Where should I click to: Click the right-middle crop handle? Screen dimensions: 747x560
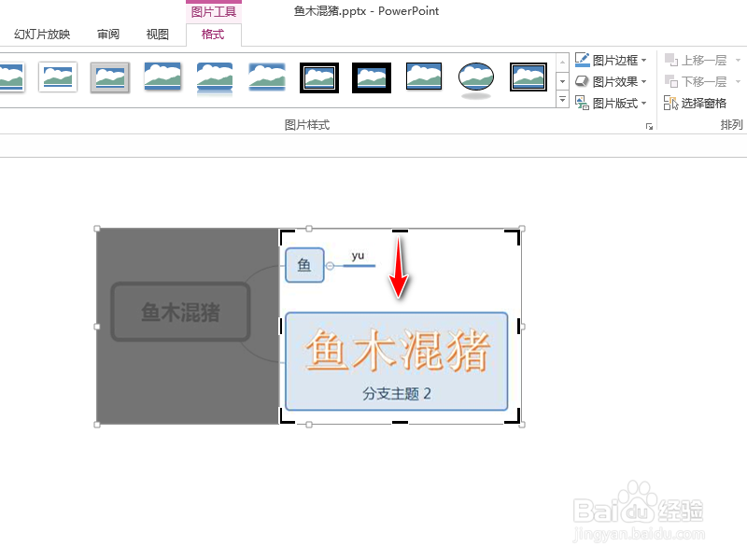click(518, 326)
